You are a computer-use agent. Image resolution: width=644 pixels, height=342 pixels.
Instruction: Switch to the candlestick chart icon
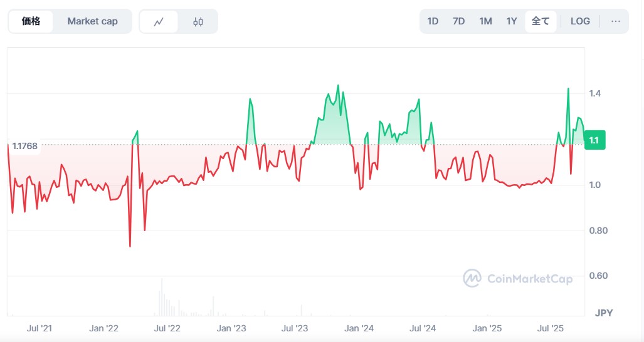[198, 21]
